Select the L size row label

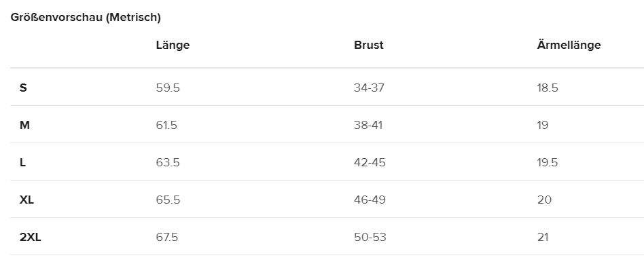point(23,162)
